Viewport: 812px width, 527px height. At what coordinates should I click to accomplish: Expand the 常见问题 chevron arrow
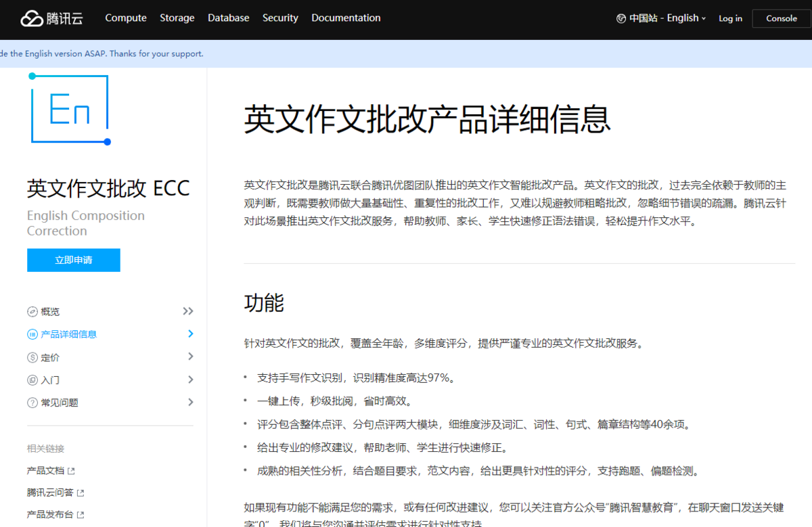(x=190, y=402)
